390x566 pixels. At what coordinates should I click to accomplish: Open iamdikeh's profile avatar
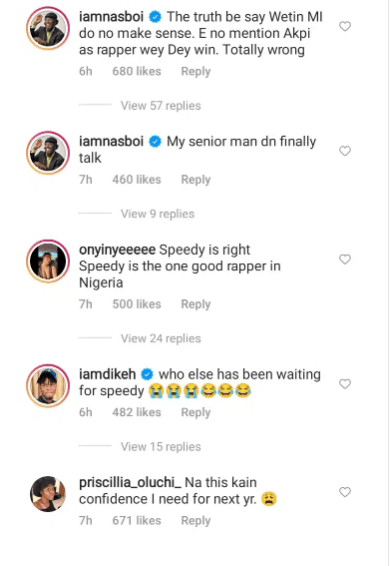coord(48,386)
